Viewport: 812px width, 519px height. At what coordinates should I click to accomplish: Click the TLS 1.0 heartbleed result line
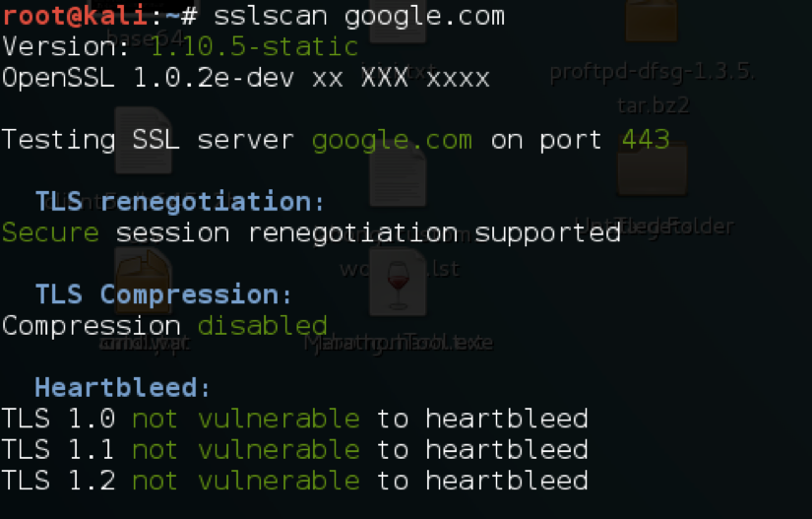(295, 419)
